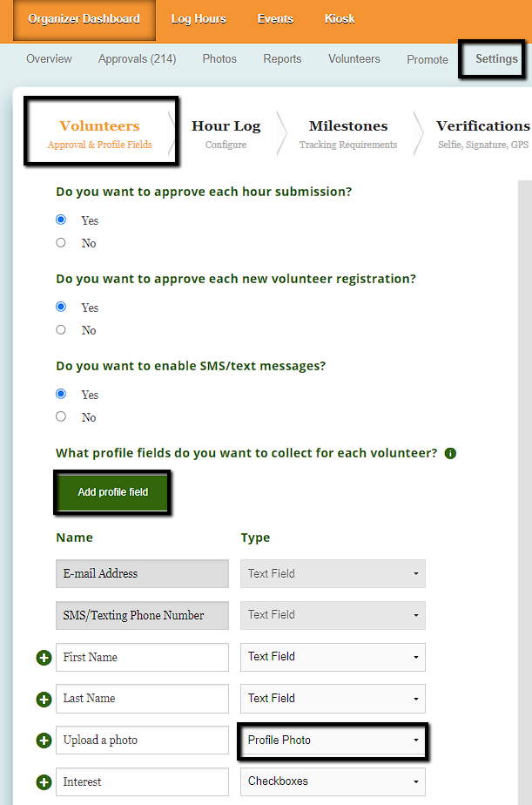Open the Organizer Dashboard tab
The height and width of the screenshot is (805, 532).
(84, 19)
